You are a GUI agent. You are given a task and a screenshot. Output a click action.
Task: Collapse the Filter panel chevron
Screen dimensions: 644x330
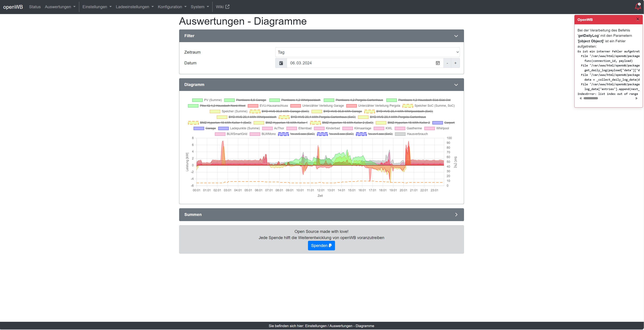456,36
